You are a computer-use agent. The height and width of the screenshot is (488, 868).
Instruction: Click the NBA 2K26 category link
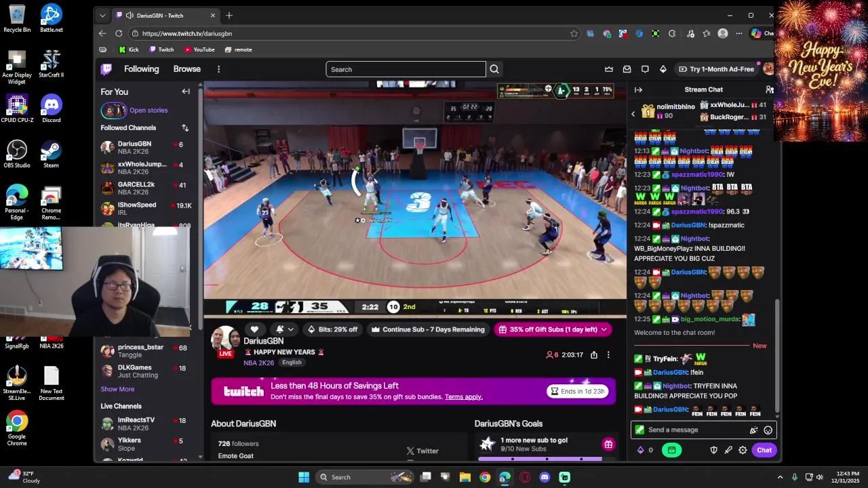pyautogui.click(x=258, y=363)
